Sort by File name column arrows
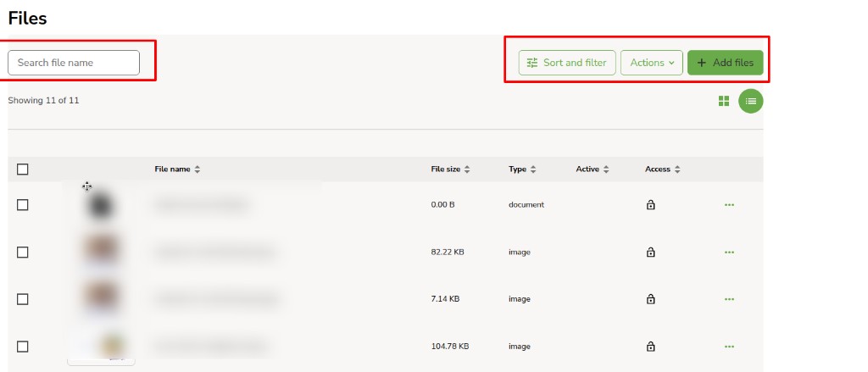This screenshot has width=868, height=372. pos(197,169)
